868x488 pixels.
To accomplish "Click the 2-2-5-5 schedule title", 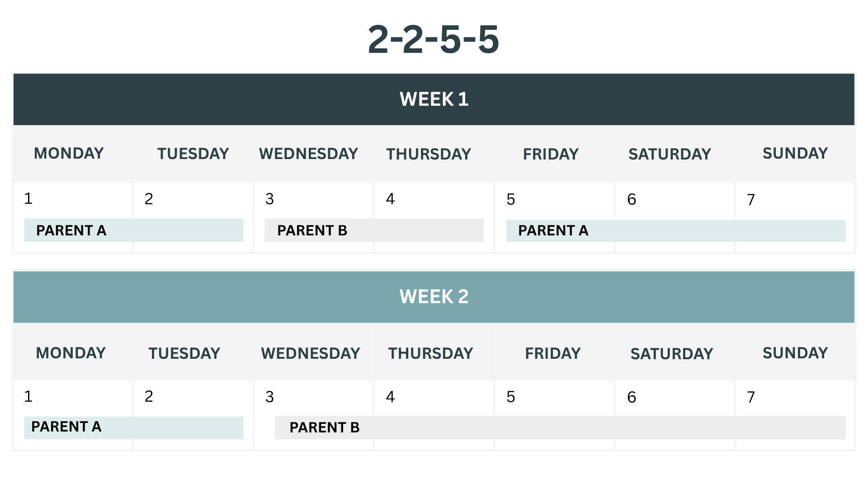I will (433, 40).
